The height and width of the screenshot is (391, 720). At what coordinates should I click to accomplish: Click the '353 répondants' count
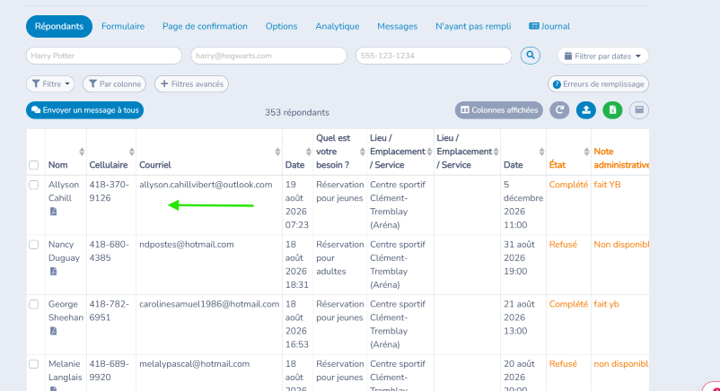(297, 112)
